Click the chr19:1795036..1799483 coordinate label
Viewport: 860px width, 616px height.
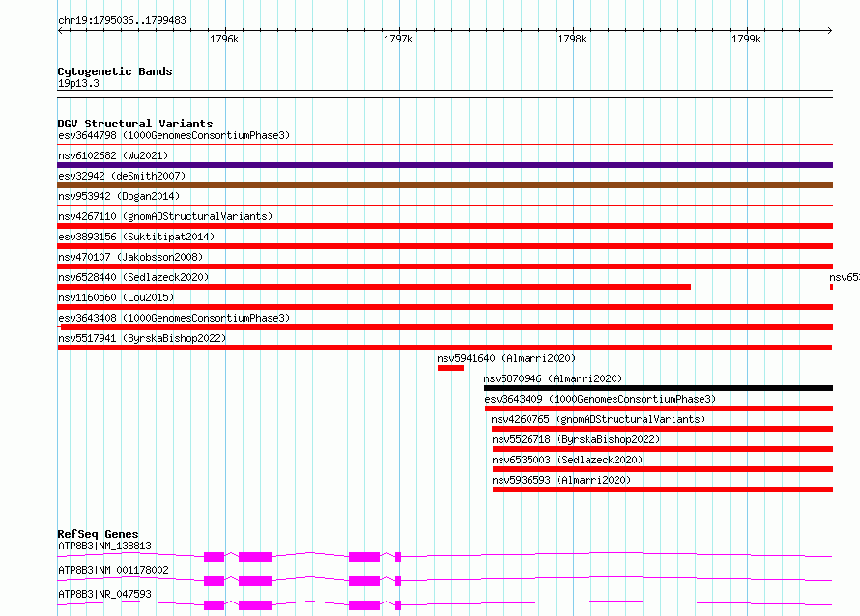[x=122, y=21]
